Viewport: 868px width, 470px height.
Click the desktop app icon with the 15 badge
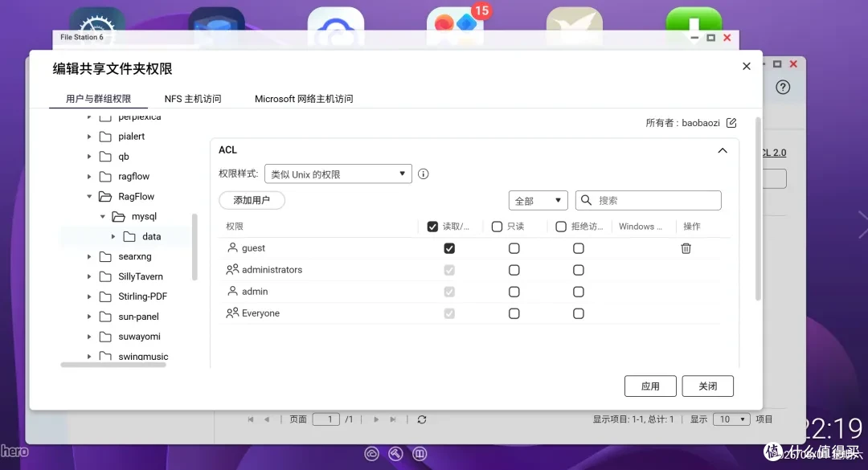pyautogui.click(x=455, y=25)
